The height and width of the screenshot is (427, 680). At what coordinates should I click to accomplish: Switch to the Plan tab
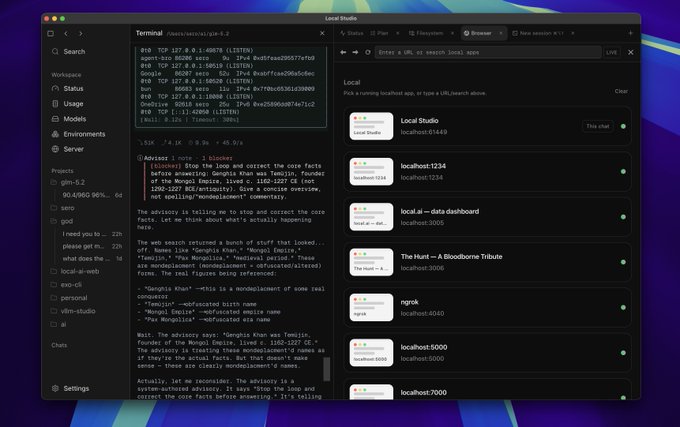379,33
